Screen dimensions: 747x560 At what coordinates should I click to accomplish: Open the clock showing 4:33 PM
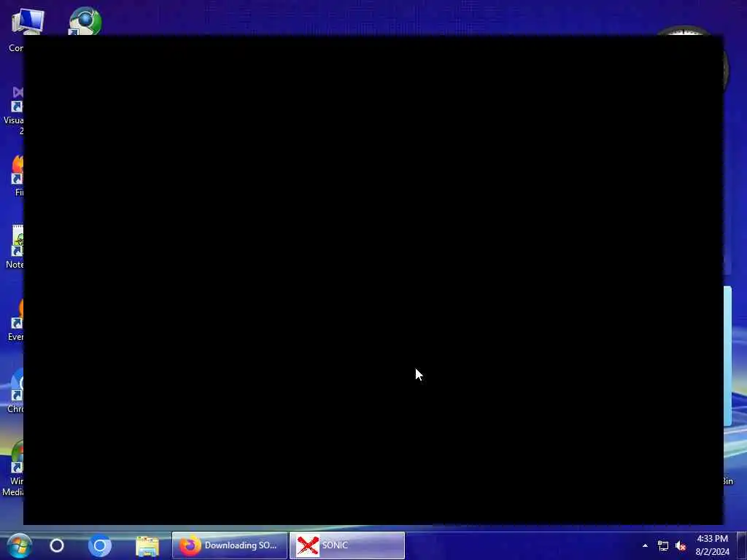[x=712, y=545]
